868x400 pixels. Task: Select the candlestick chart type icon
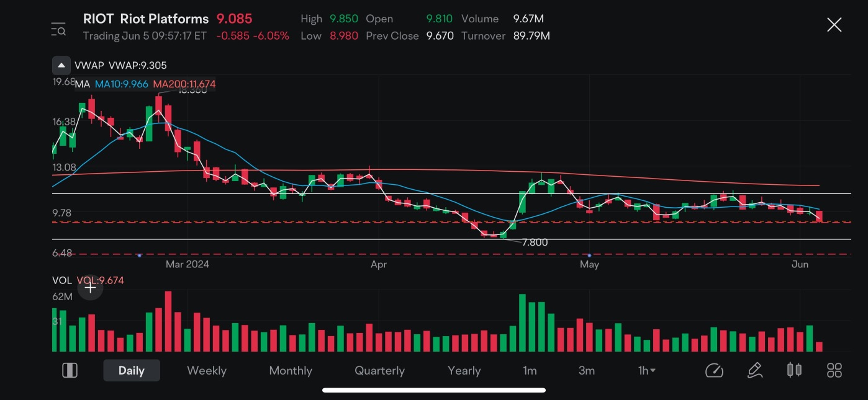coord(794,370)
